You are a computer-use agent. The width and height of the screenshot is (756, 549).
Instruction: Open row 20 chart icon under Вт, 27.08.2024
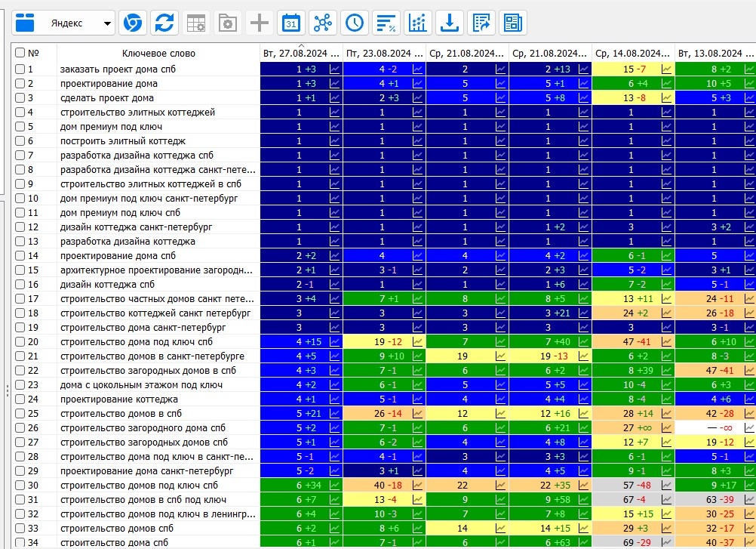coord(334,342)
